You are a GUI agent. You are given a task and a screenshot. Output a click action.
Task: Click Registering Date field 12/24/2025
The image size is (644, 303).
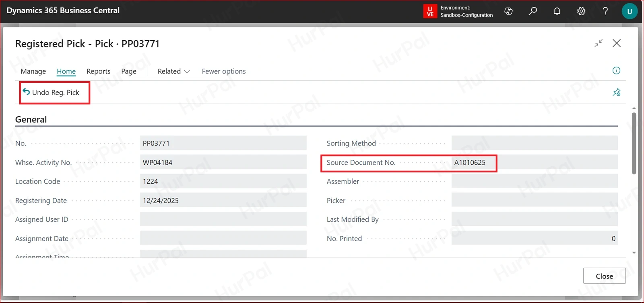click(223, 200)
